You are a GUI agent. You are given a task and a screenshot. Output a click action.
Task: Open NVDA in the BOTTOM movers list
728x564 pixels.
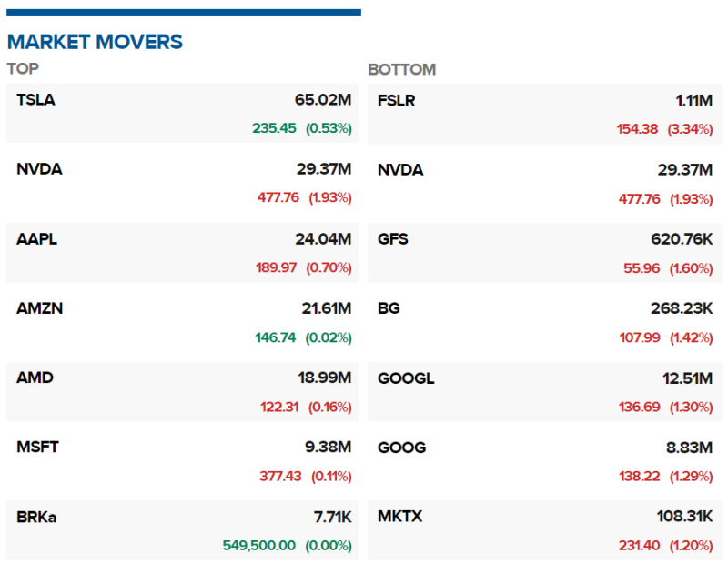[400, 170]
